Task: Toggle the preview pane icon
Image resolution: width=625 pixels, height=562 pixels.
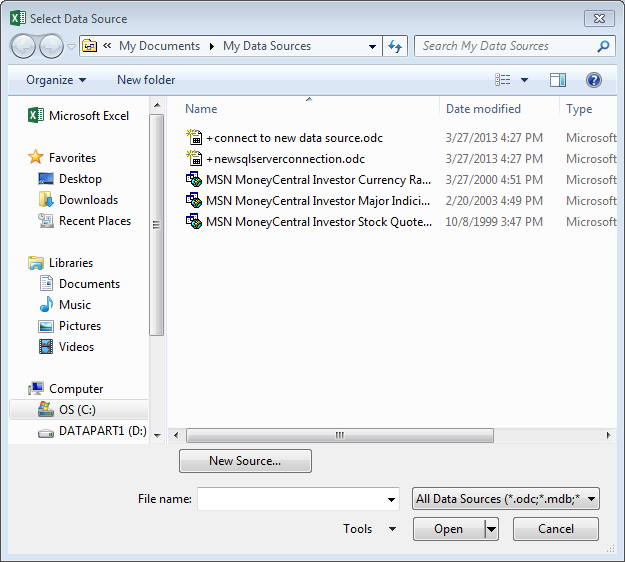Action: pyautogui.click(x=558, y=80)
